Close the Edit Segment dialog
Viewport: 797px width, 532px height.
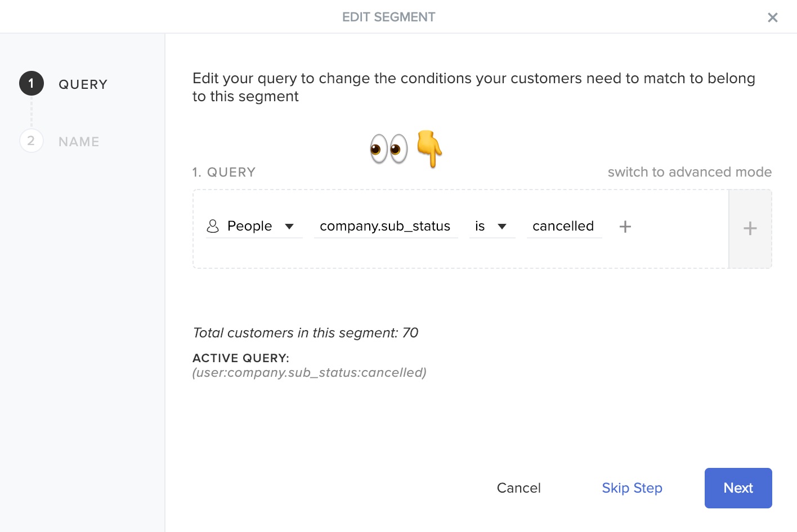point(772,17)
